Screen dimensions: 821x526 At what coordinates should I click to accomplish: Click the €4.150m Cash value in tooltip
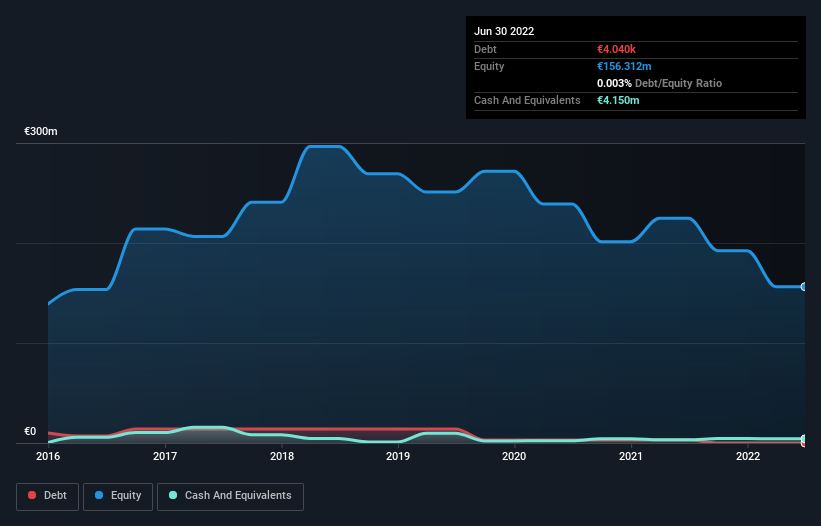618,100
